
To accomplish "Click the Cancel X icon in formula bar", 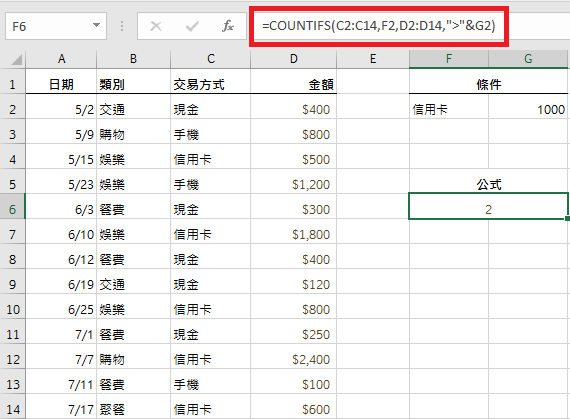I will pyautogui.click(x=156, y=26).
